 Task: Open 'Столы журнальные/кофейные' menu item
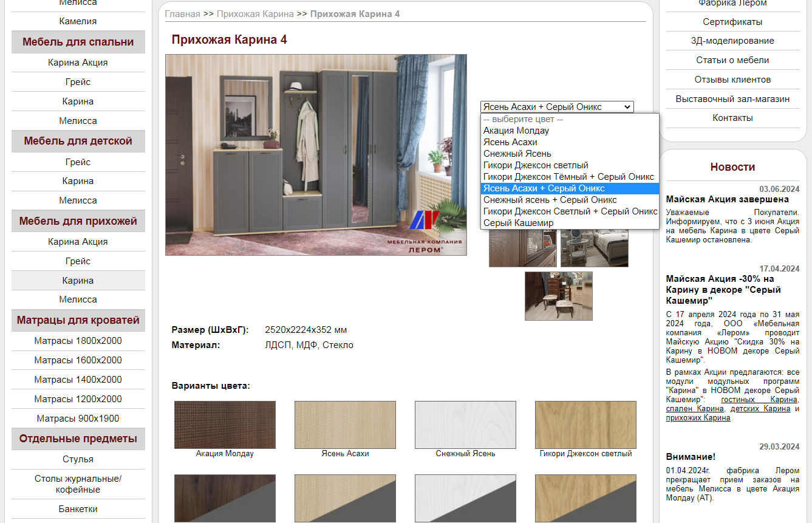pyautogui.click(x=78, y=484)
